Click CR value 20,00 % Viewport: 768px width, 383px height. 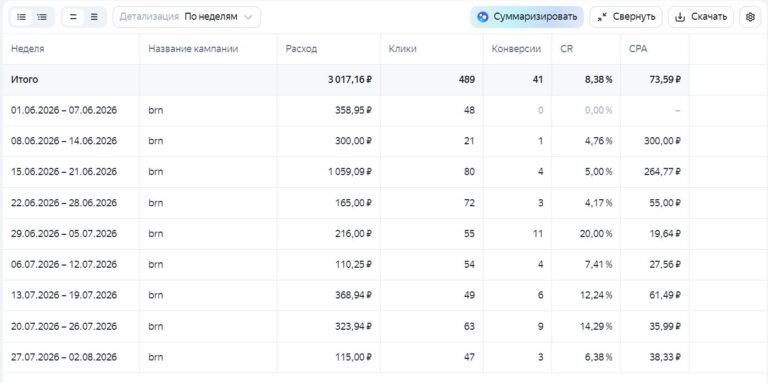point(596,234)
